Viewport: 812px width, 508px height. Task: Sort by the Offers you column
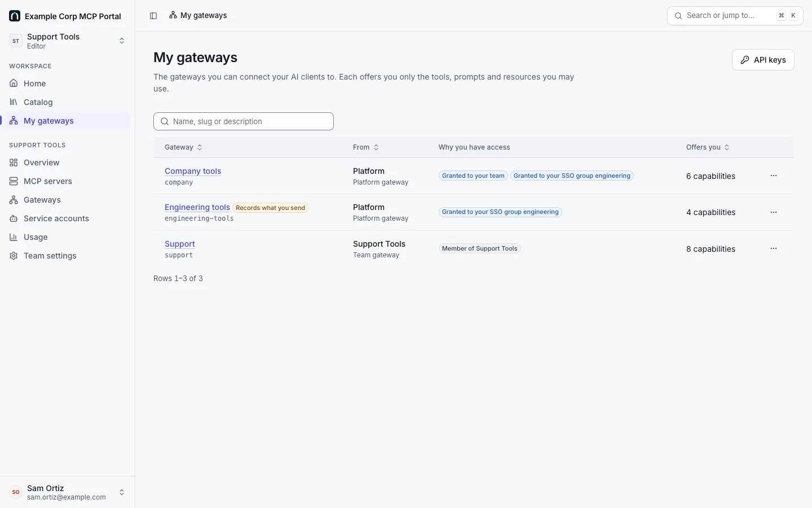pos(708,147)
